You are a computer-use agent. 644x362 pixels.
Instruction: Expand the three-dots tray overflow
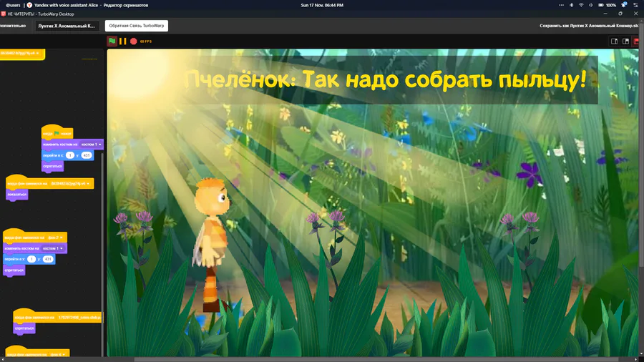click(561, 5)
